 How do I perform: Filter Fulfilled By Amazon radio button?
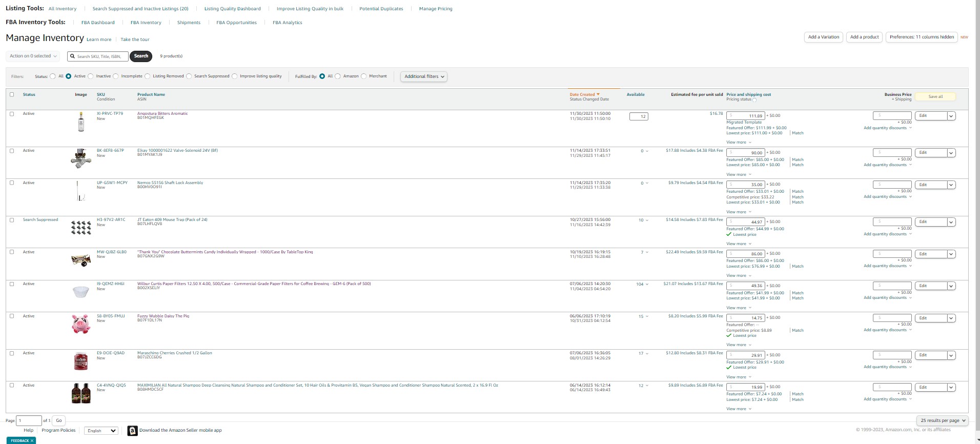tap(338, 76)
